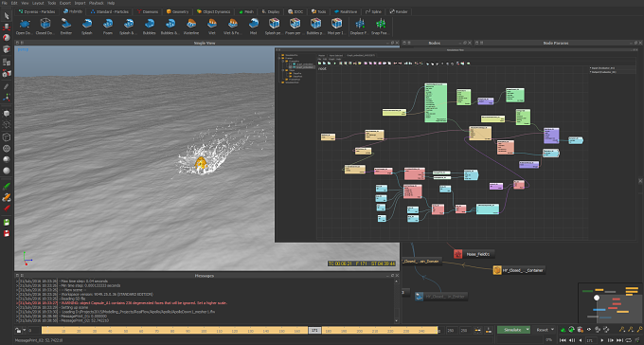Viewport: 644px width, 345px height.
Task: Add a Mist emitter from the shelf
Action: coord(254,27)
